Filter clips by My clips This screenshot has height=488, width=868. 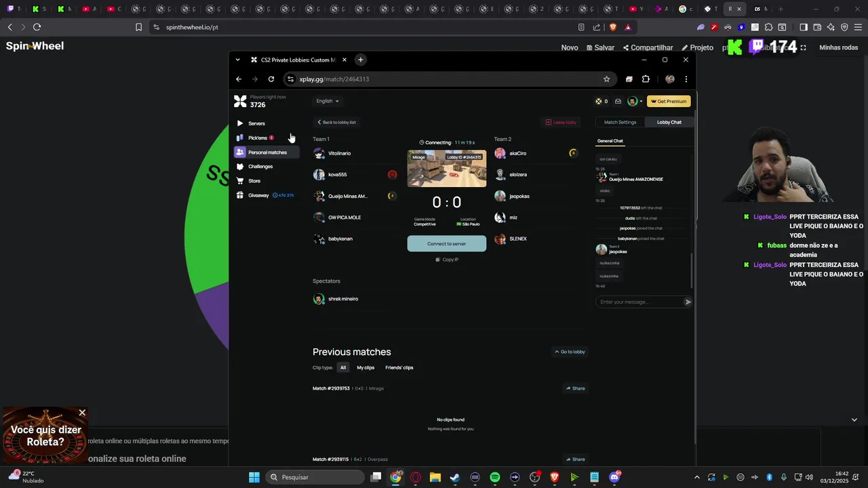click(366, 367)
